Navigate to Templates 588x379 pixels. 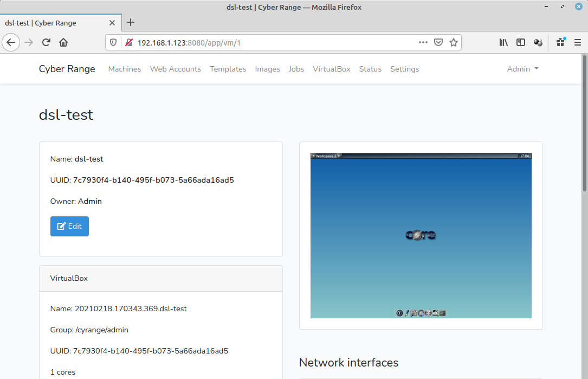point(228,69)
